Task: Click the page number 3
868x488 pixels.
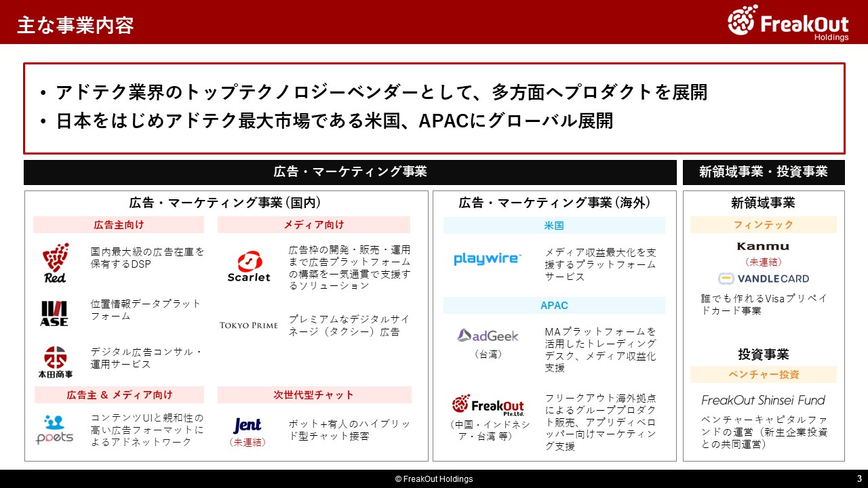Action: click(859, 479)
